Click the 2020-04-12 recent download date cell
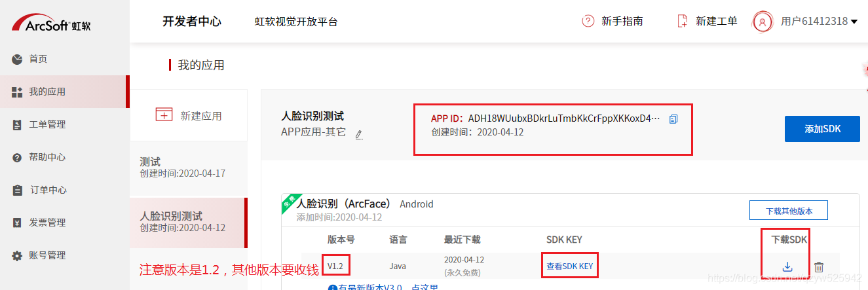This screenshot has height=290, width=868. click(x=464, y=260)
